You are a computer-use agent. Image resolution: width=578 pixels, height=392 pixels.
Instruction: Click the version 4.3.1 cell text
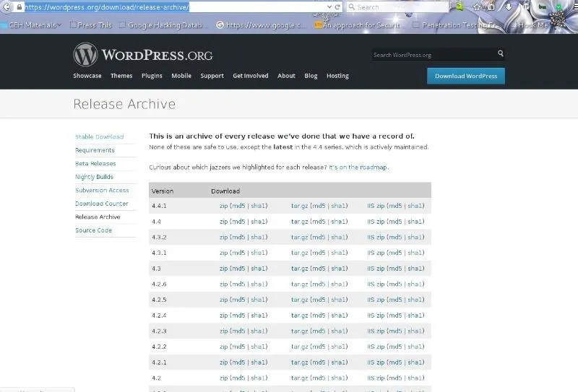(x=159, y=253)
